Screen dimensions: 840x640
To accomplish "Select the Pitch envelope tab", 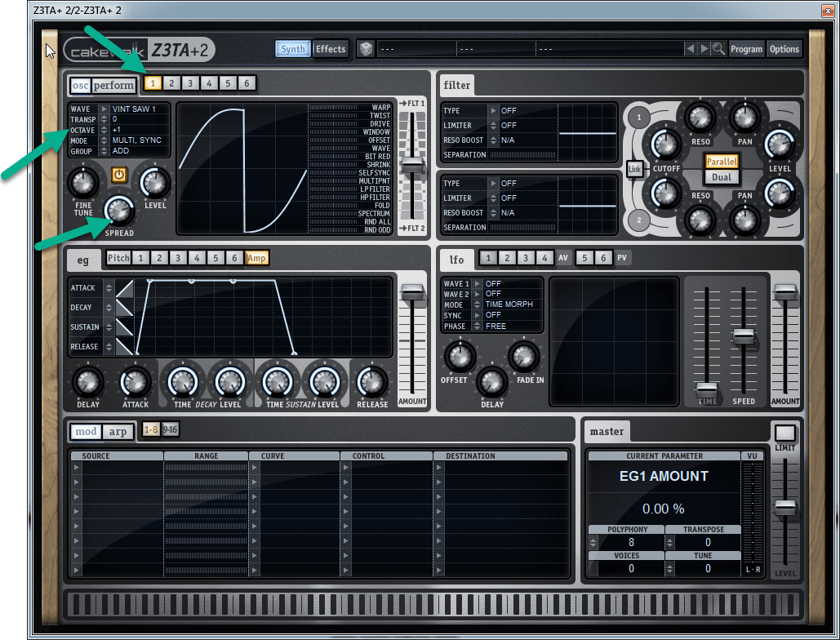I will click(x=117, y=256).
